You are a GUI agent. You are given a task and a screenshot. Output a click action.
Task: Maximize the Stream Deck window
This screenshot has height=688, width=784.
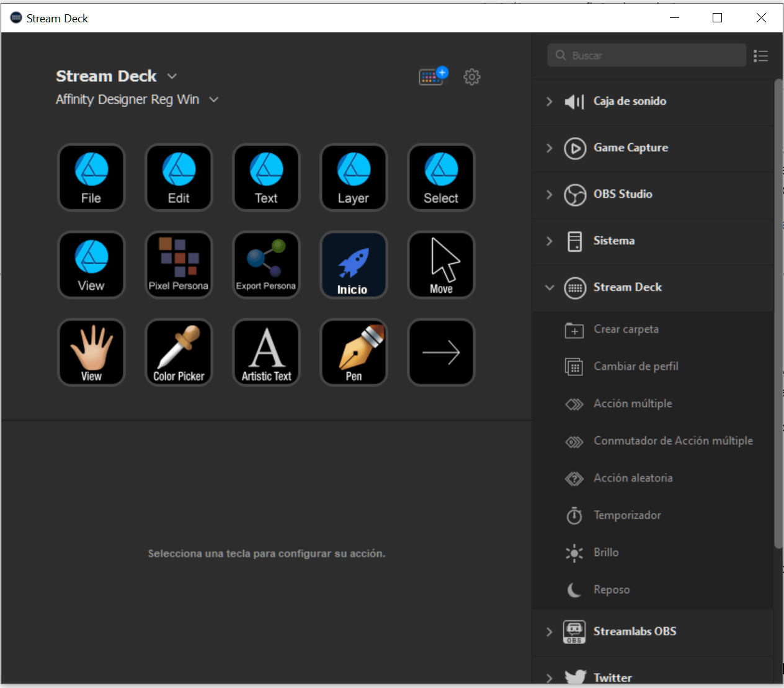[x=718, y=18]
